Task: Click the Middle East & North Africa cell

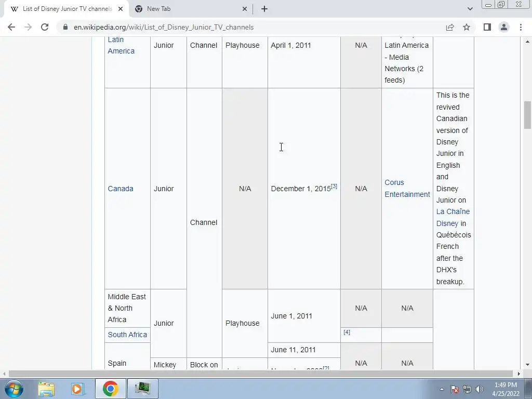Action: [127, 308]
